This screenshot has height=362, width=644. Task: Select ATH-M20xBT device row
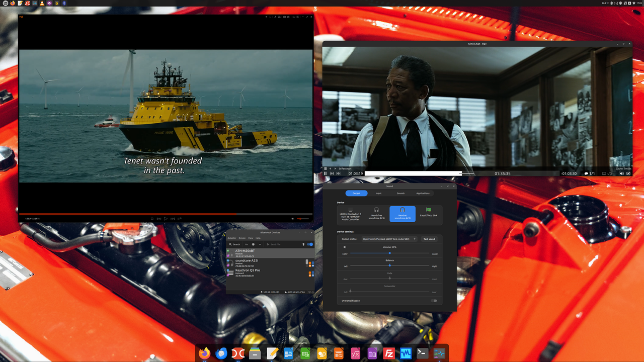(x=270, y=253)
